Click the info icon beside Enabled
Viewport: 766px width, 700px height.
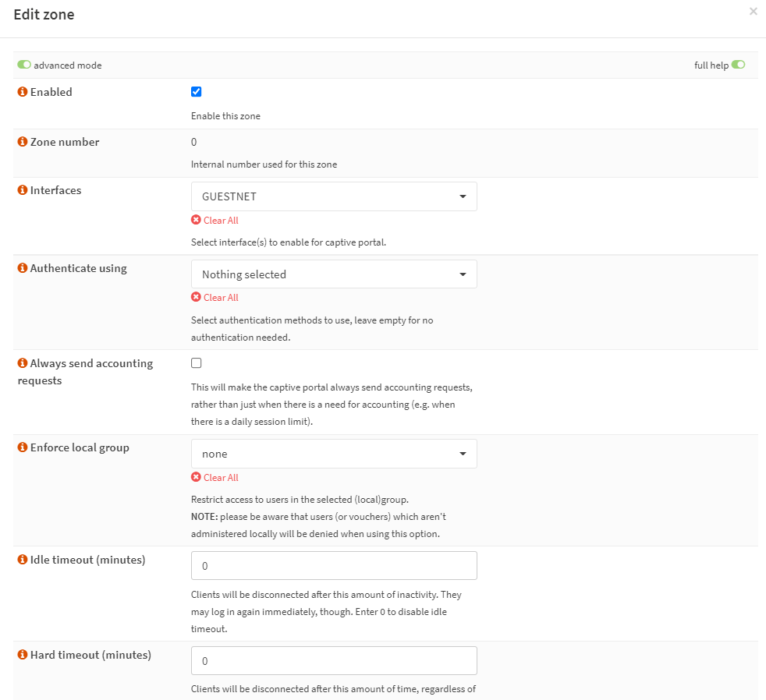pos(23,92)
